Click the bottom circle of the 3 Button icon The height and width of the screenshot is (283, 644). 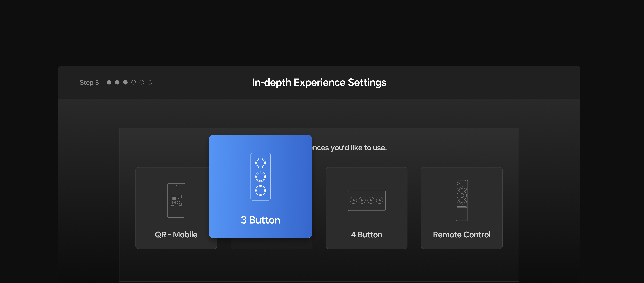click(260, 190)
